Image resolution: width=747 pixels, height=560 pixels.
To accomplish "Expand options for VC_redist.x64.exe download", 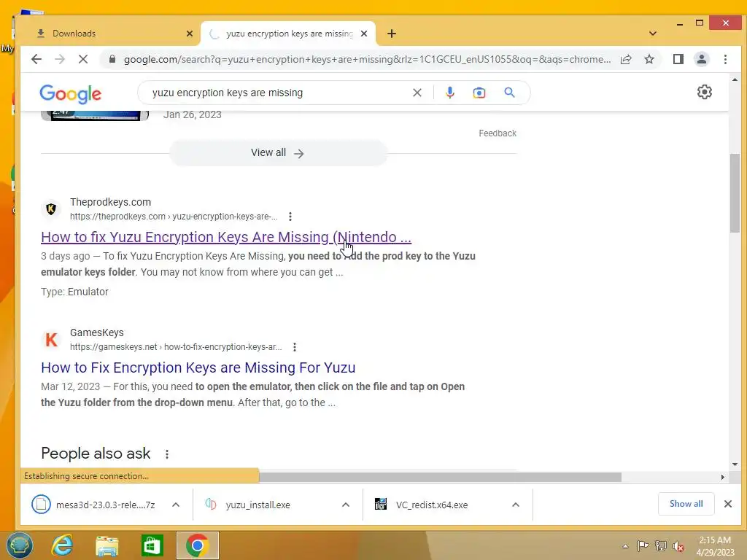I will click(516, 505).
